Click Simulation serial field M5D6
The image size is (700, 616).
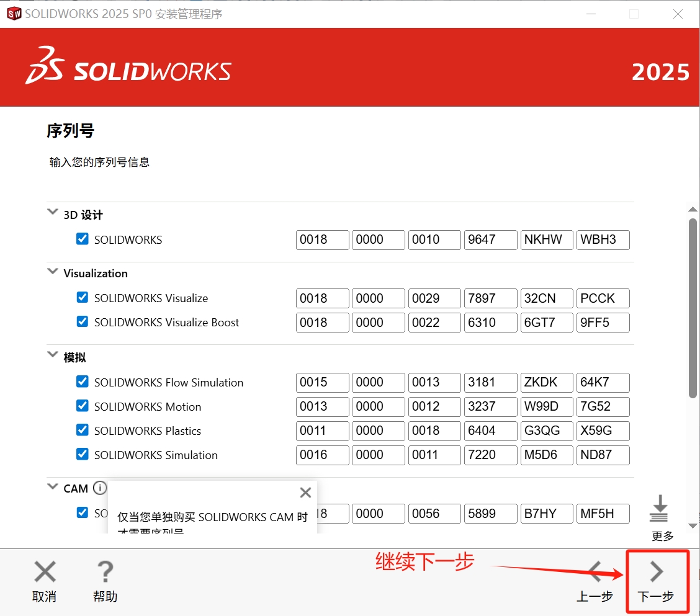547,455
